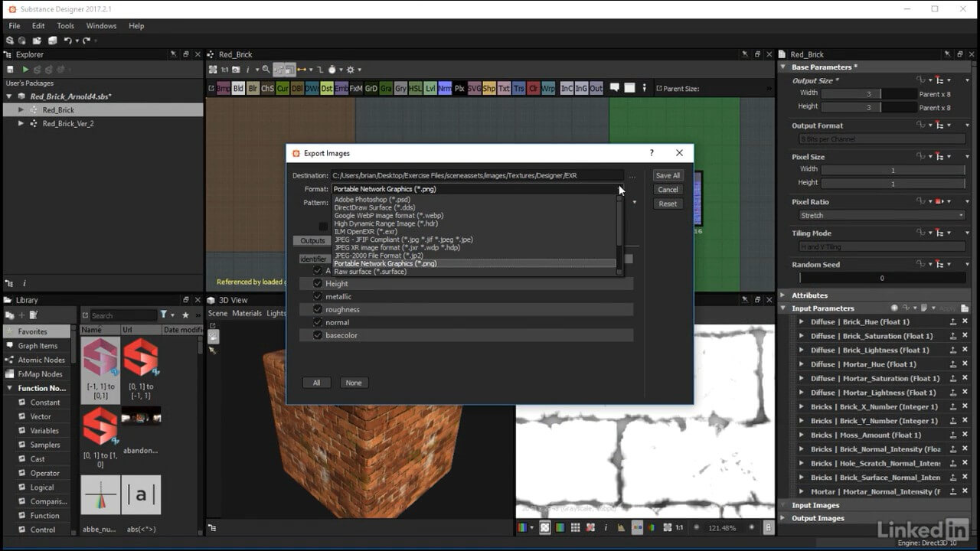Click the Output Size Width slider
Image resolution: width=980 pixels, height=551 pixels.
point(868,93)
